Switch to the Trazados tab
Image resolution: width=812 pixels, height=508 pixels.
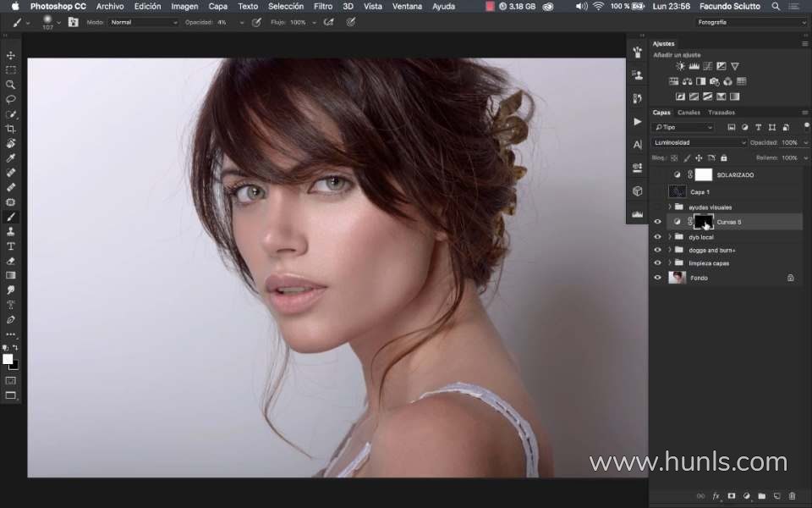tap(721, 113)
